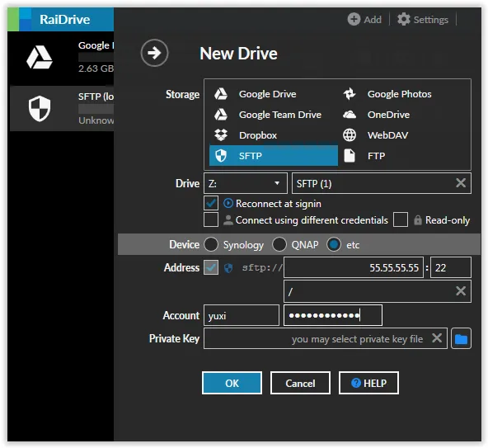Select the SFTP shield sidebar drive icon

40,108
